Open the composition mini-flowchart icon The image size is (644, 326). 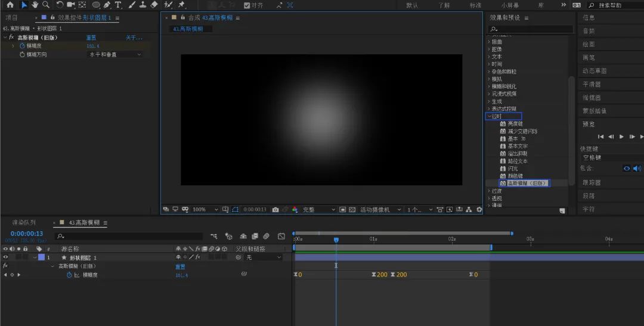pos(213,236)
